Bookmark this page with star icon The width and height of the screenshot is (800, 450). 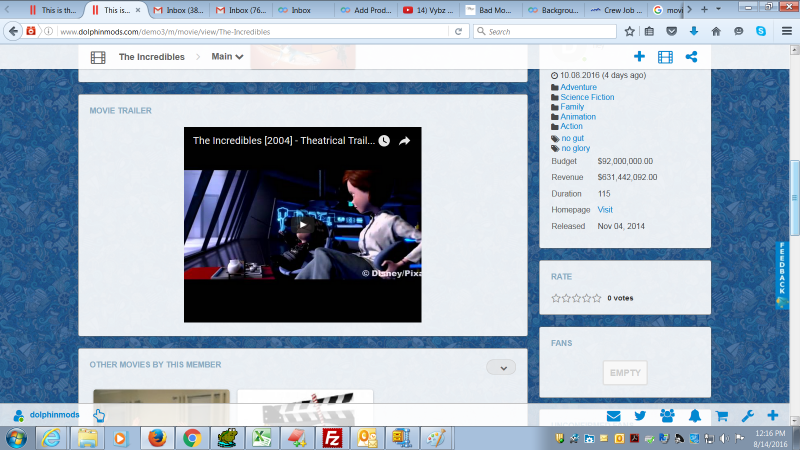point(630,32)
